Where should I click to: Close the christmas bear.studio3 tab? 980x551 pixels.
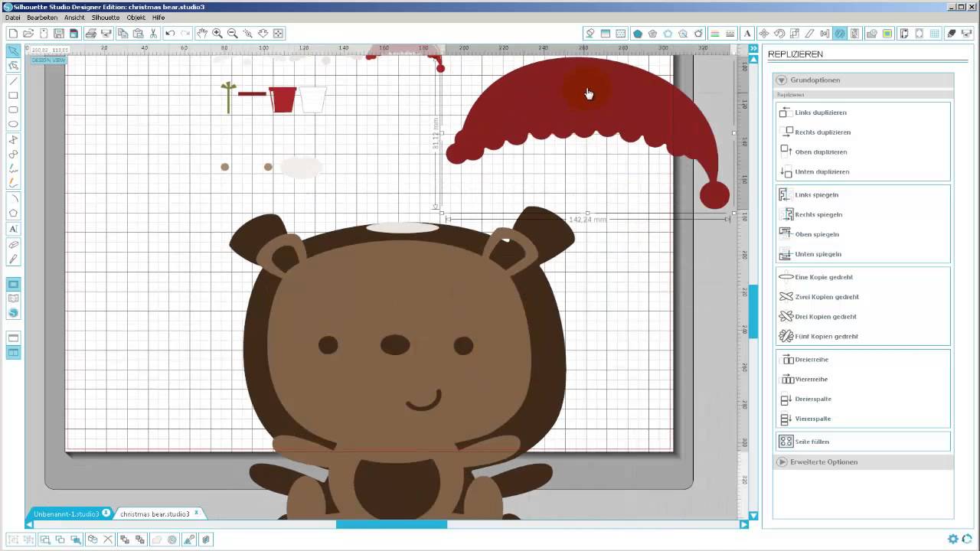coord(196,513)
